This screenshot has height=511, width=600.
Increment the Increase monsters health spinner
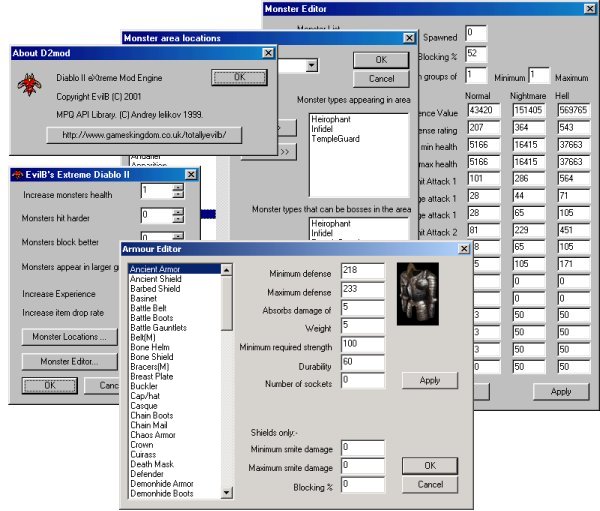click(178, 188)
